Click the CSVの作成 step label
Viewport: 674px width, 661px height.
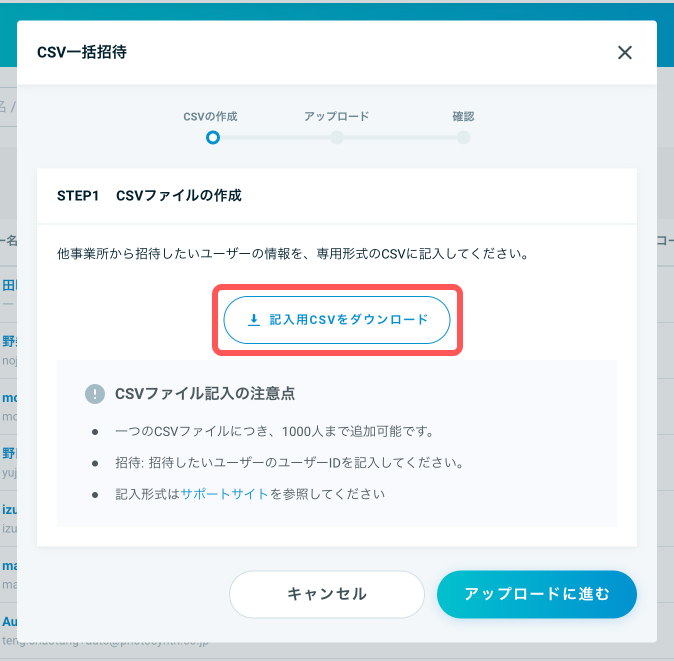tap(210, 116)
